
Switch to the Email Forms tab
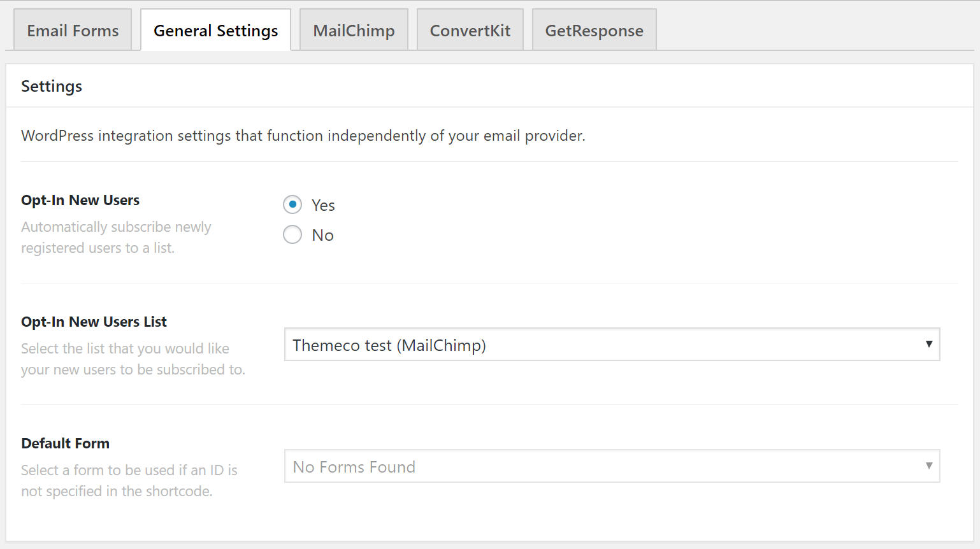71,29
